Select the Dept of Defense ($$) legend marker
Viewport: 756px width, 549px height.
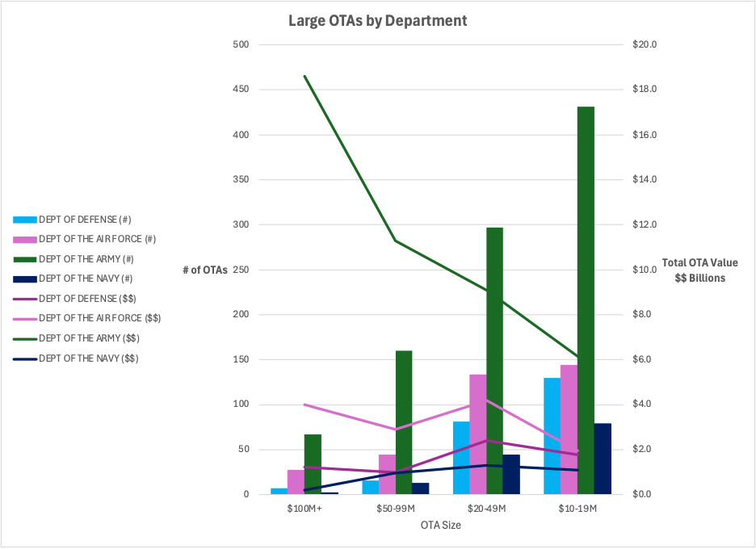pyautogui.click(x=23, y=299)
